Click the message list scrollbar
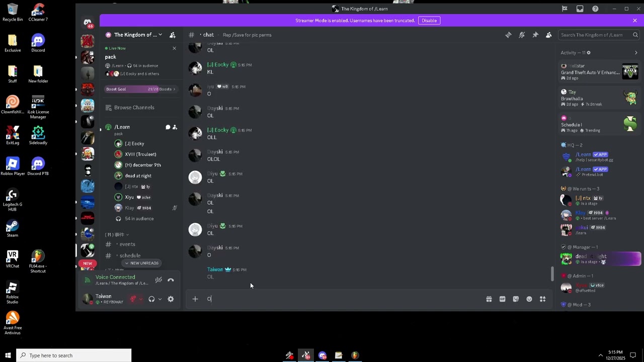 point(552,274)
